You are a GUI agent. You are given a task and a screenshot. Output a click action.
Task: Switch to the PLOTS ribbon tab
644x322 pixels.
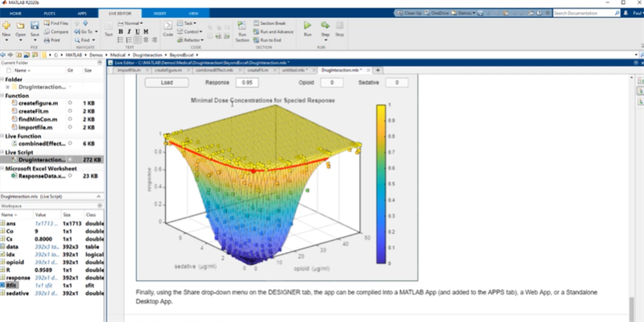tap(50, 13)
